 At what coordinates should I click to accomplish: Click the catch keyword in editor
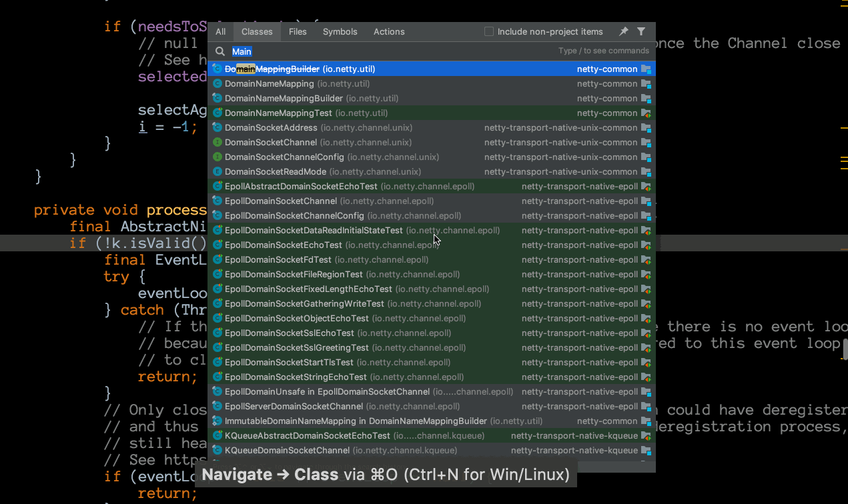coord(142,310)
